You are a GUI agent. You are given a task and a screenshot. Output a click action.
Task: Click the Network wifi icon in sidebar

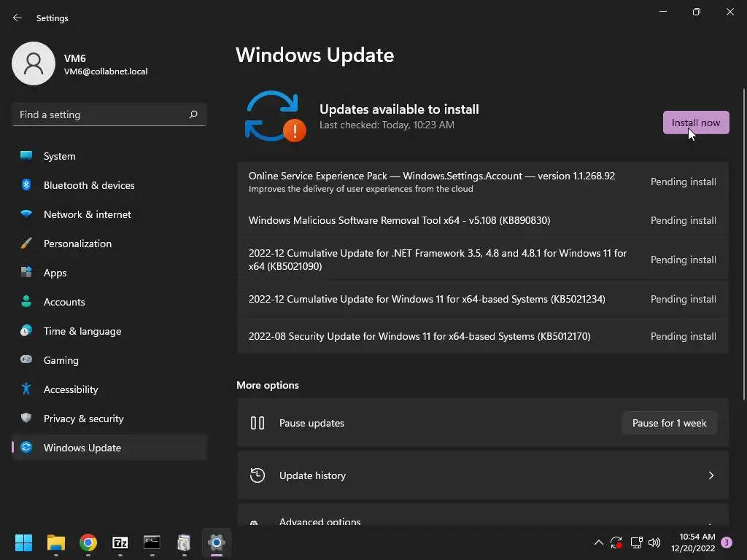click(x=26, y=214)
